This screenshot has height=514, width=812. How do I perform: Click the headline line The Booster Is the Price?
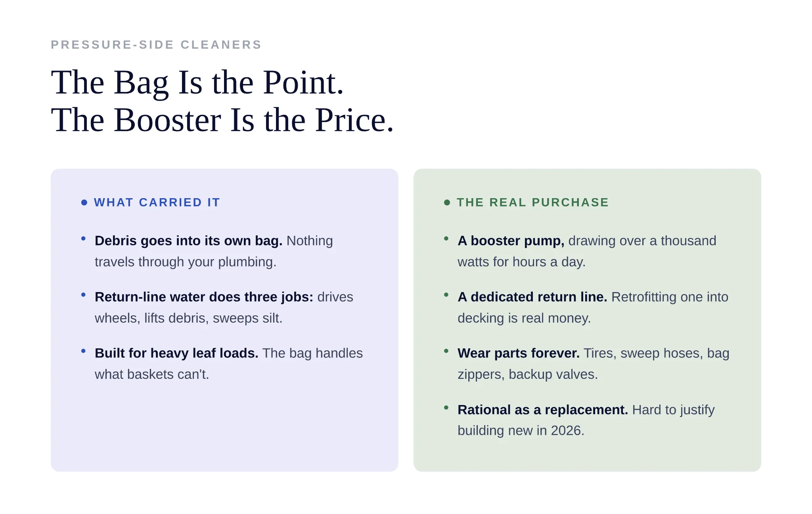click(222, 120)
